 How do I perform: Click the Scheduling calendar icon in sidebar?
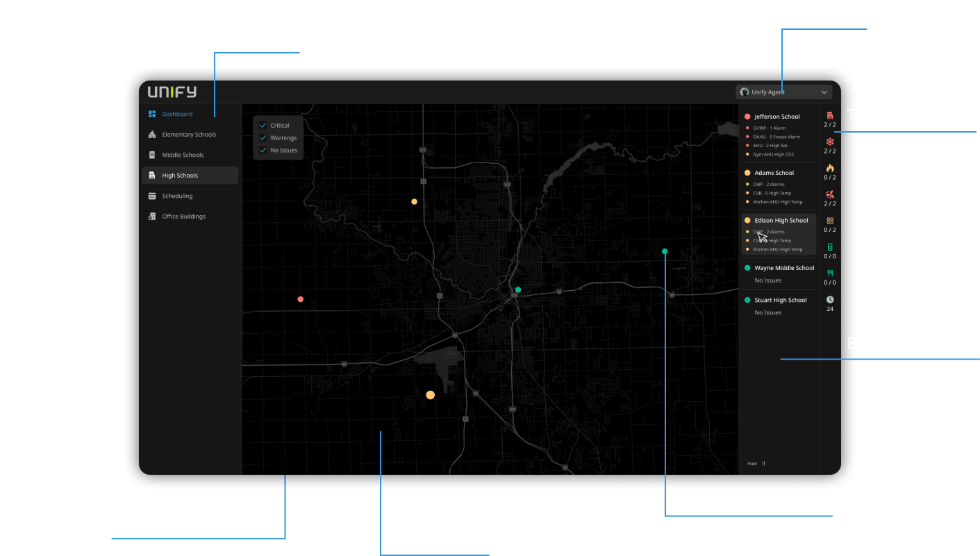point(152,196)
